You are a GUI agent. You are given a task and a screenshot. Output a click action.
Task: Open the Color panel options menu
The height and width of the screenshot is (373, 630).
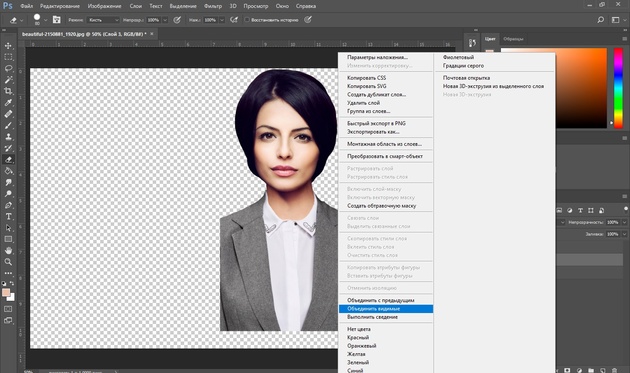pos(625,39)
